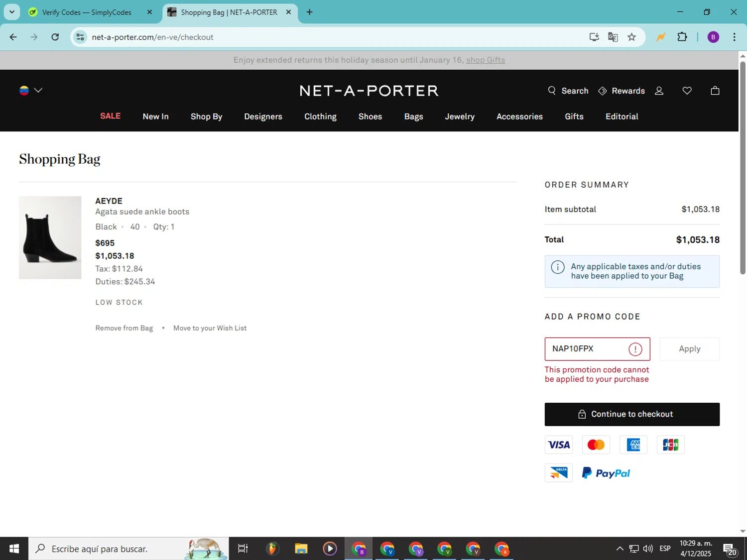Click the Windows taskbar search box

click(x=128, y=549)
